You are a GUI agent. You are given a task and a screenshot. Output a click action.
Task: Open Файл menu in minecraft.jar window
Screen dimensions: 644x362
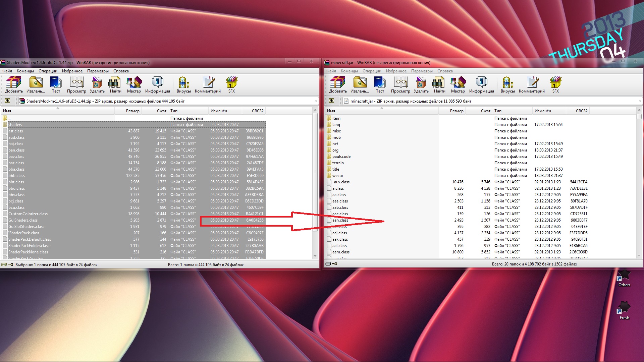coord(331,71)
